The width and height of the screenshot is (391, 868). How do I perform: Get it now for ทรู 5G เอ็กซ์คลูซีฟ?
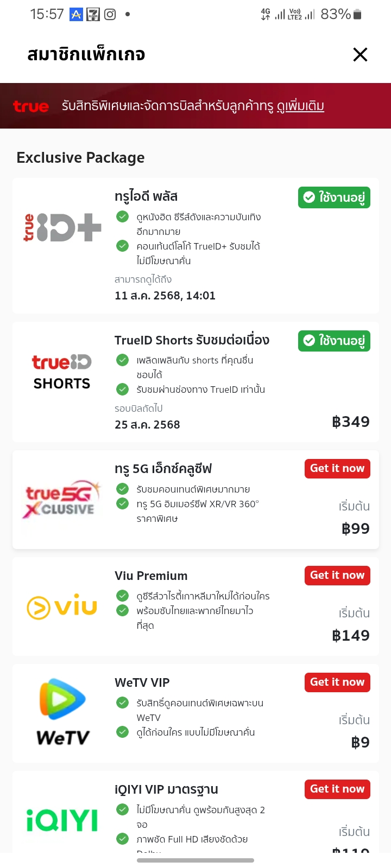pos(337,468)
